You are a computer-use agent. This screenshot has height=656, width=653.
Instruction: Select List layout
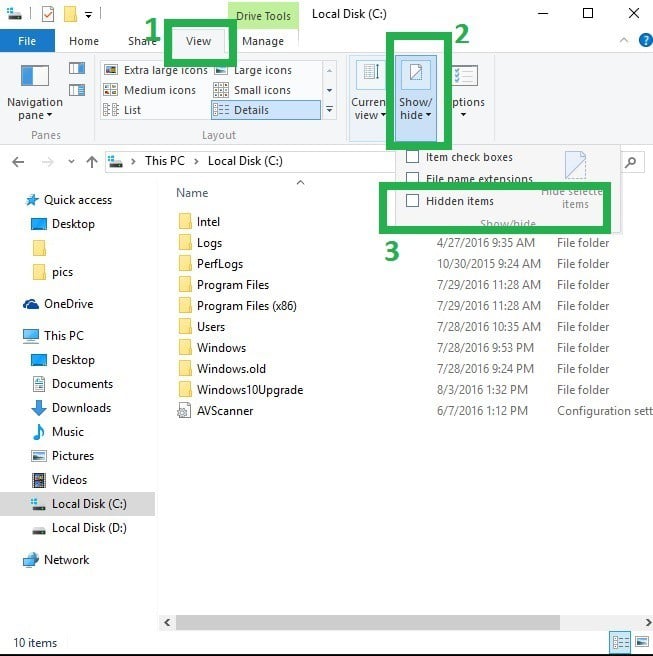(x=122, y=110)
